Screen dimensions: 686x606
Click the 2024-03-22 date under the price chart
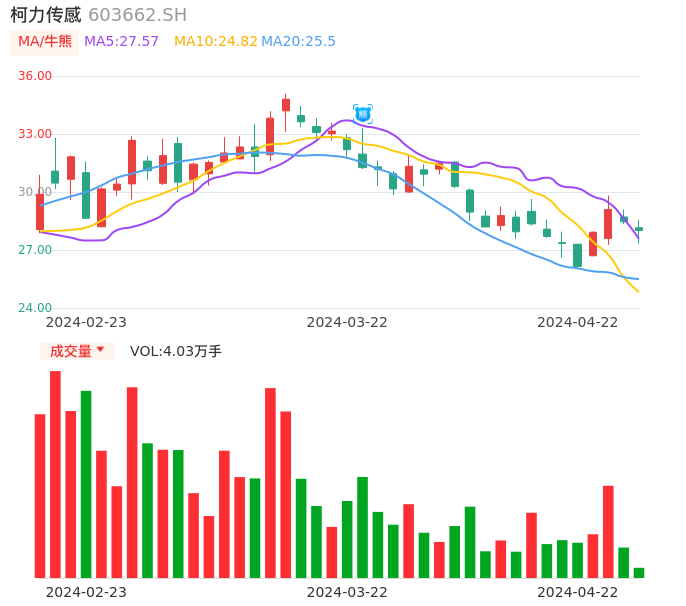[x=347, y=322]
